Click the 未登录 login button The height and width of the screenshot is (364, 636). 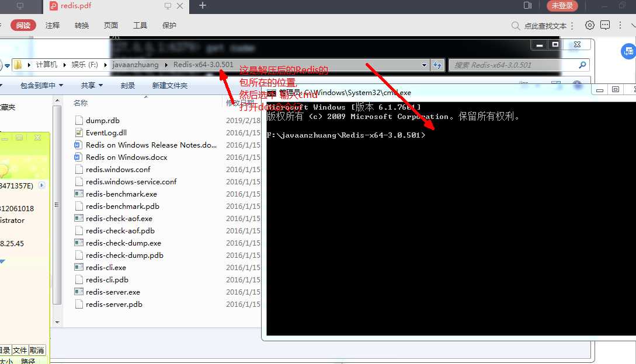[562, 6]
